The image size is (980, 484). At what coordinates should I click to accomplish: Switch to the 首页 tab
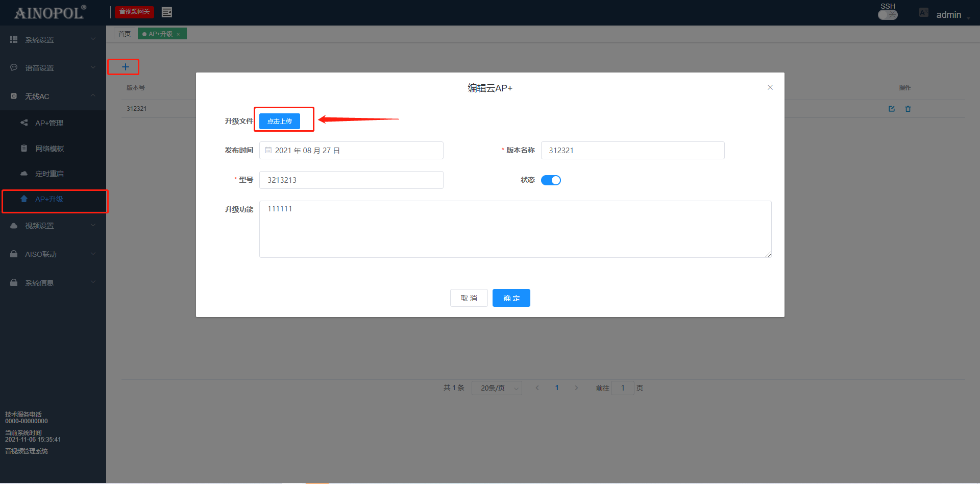coord(125,34)
